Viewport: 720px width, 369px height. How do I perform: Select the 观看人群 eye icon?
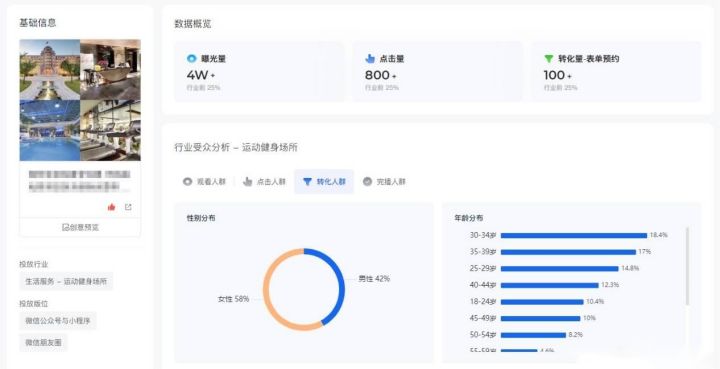187,182
